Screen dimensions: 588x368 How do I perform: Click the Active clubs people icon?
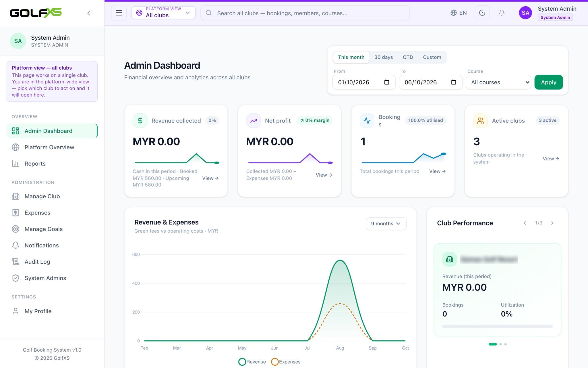[x=480, y=120]
